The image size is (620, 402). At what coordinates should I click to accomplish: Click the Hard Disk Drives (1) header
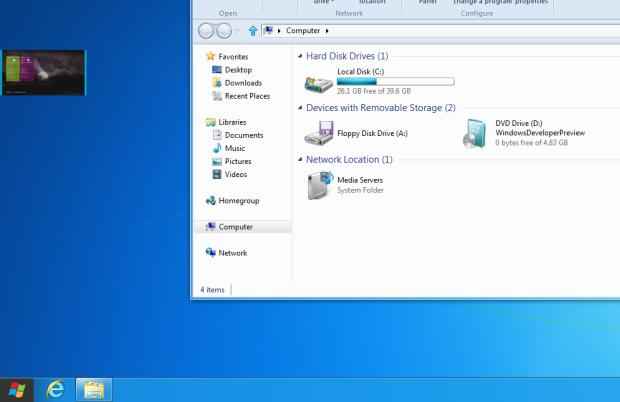[x=347, y=56]
